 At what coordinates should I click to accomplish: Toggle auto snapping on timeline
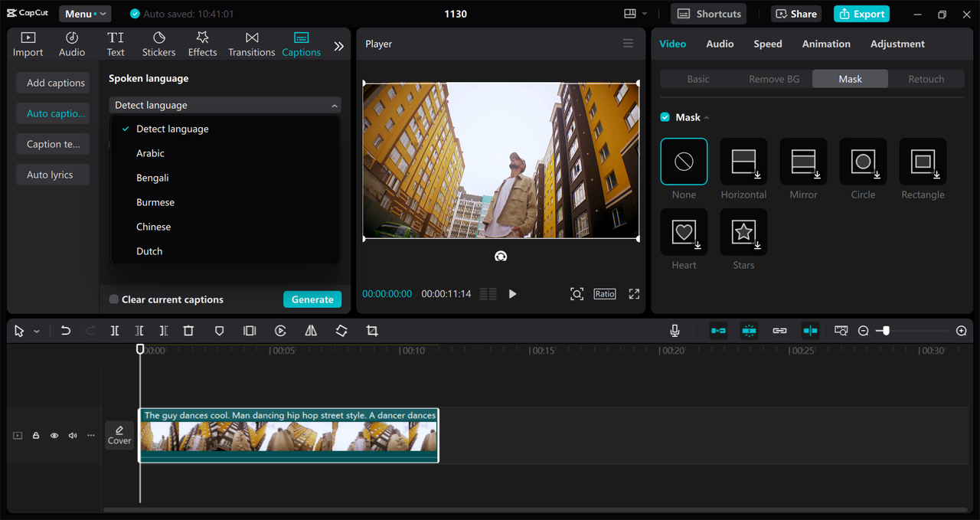click(749, 331)
